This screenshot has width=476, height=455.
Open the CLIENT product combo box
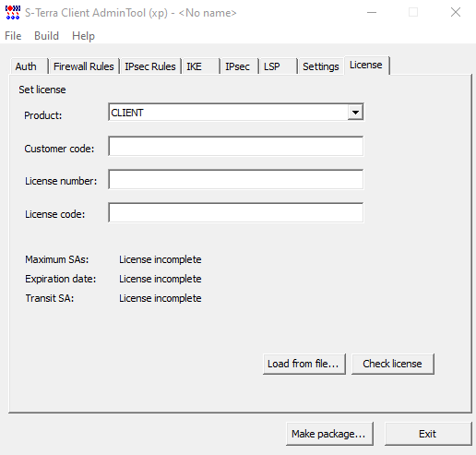[236, 113]
